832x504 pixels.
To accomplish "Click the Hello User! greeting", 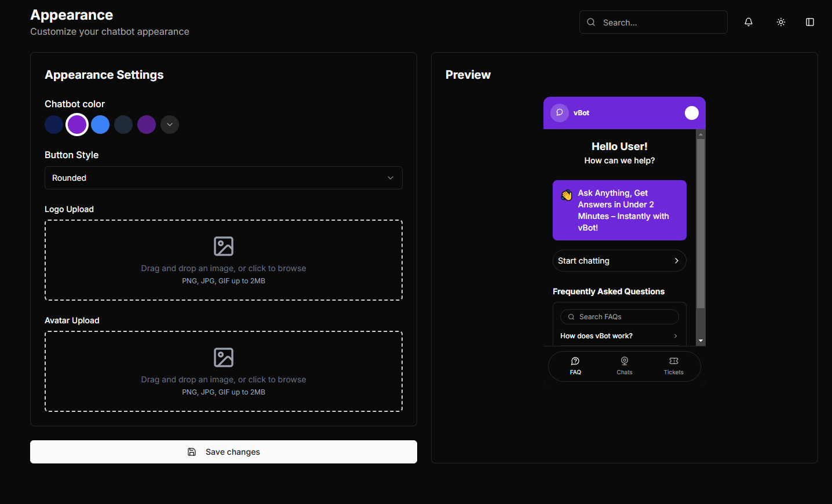I will tap(619, 147).
